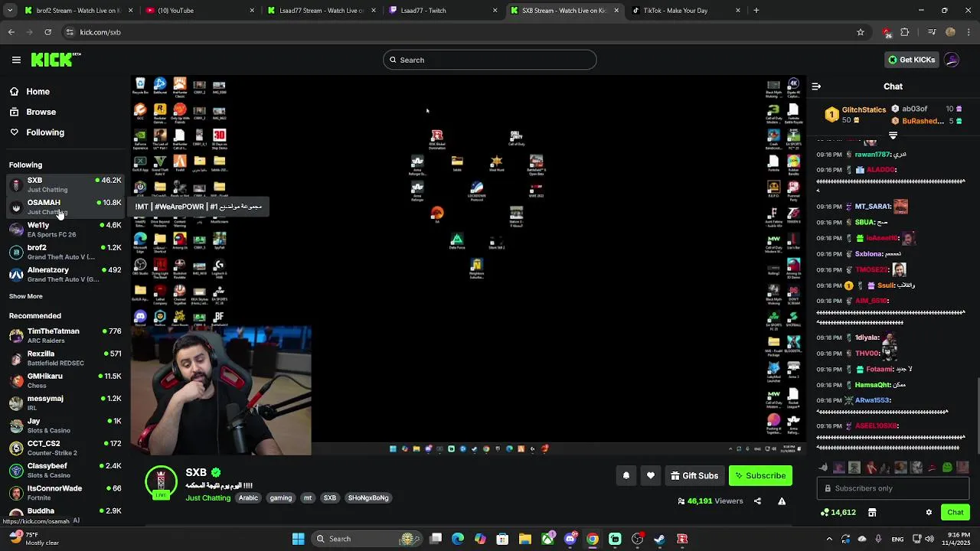
Task: Click the green Chat send button
Action: 955,513
